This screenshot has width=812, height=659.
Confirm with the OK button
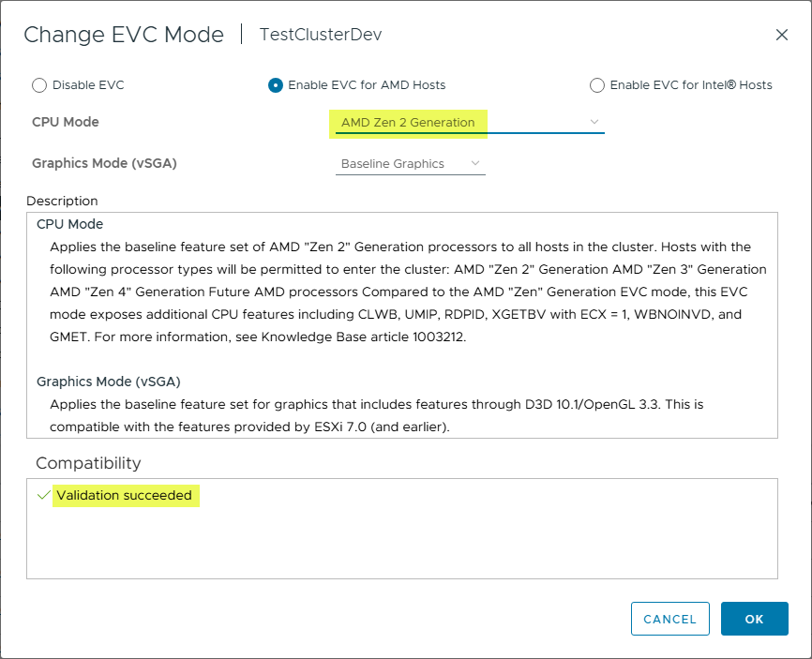click(x=754, y=619)
